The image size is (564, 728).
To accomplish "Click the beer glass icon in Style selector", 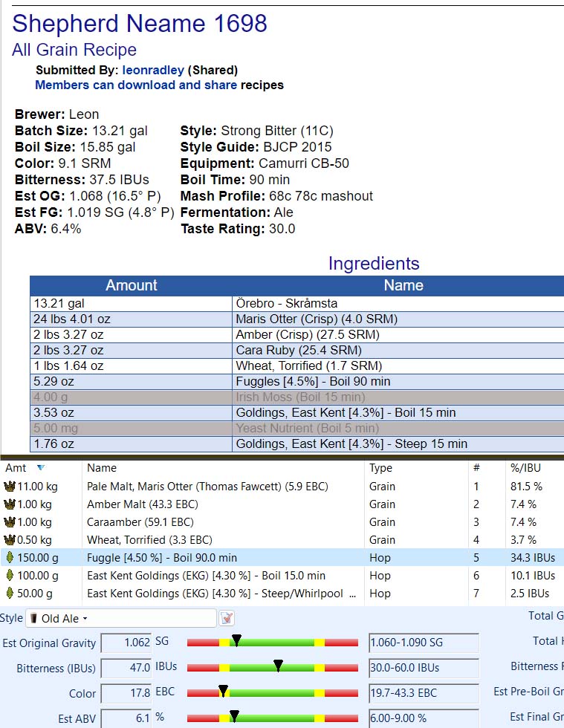I will tap(33, 618).
